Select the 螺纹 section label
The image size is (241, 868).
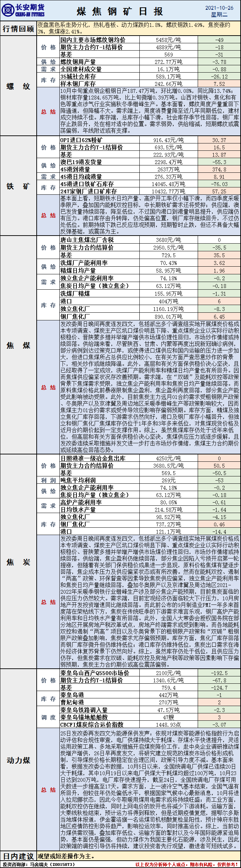pyautogui.click(x=18, y=86)
